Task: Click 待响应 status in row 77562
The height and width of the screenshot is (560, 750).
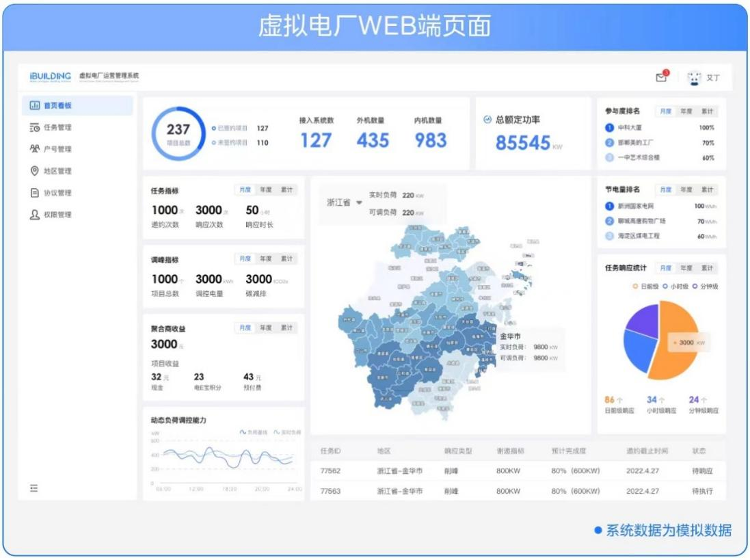Action: 702,470
